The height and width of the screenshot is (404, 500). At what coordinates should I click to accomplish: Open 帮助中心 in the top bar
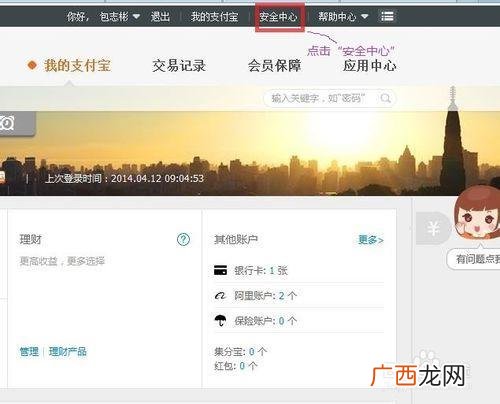[x=337, y=16]
